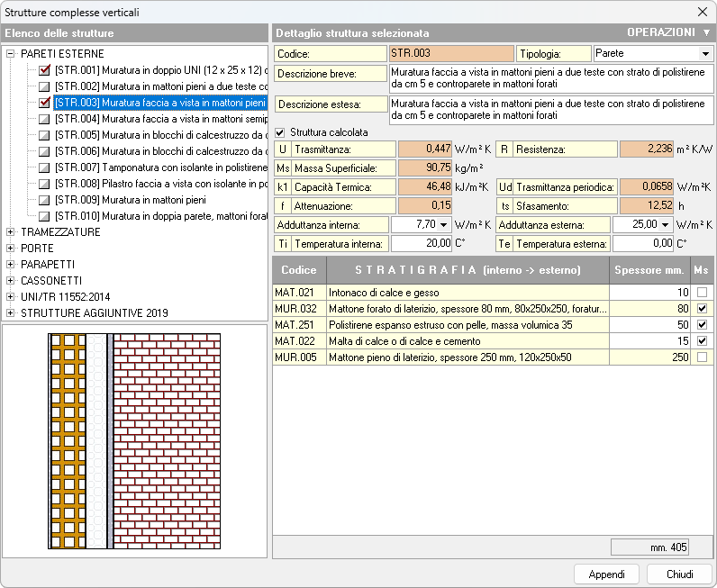Click the R symbol beside Resistenza
The height and width of the screenshot is (588, 717).
(x=504, y=149)
